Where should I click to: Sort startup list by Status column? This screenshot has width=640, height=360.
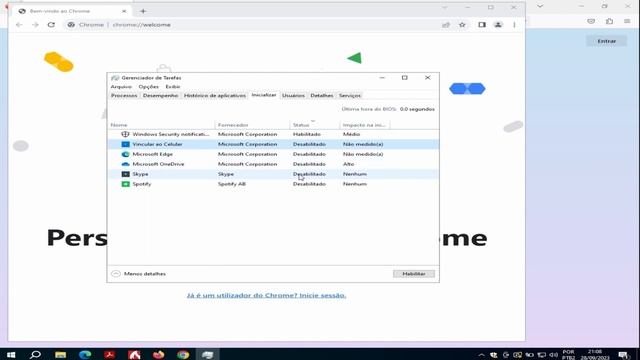(x=314, y=124)
